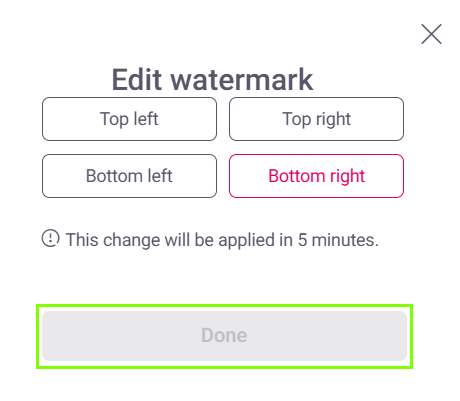
Task: Click the exclamation info icon
Action: pyautogui.click(x=51, y=238)
